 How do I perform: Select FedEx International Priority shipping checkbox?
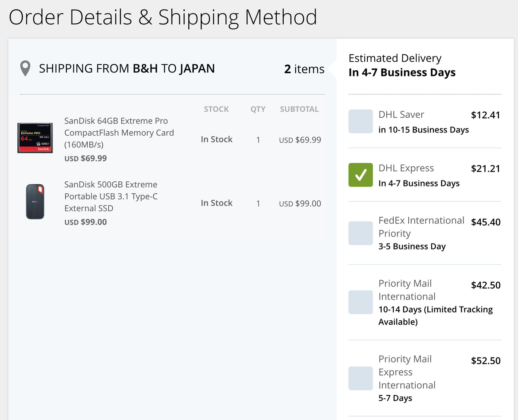coord(360,233)
